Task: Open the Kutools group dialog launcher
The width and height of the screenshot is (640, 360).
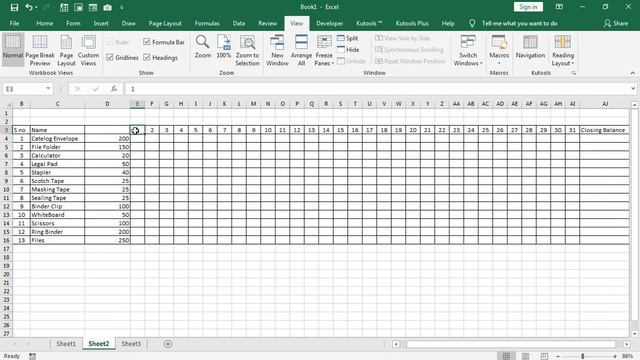Action: click(x=573, y=73)
